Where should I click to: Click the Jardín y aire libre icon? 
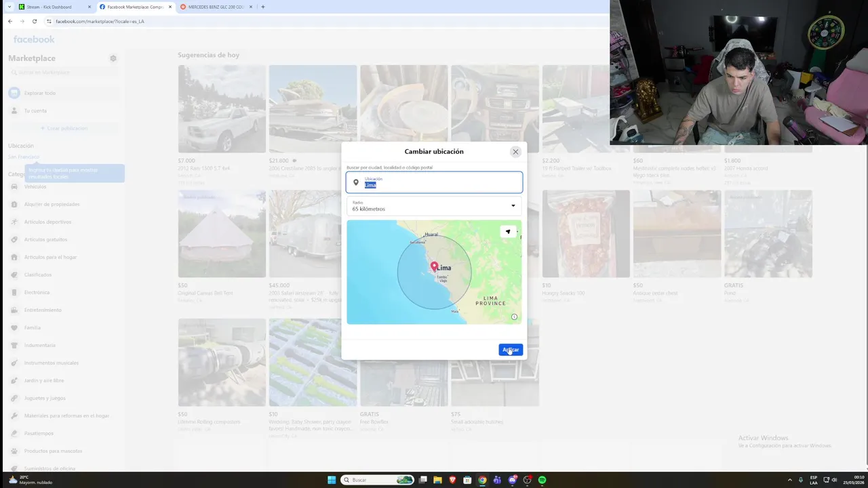click(14, 380)
